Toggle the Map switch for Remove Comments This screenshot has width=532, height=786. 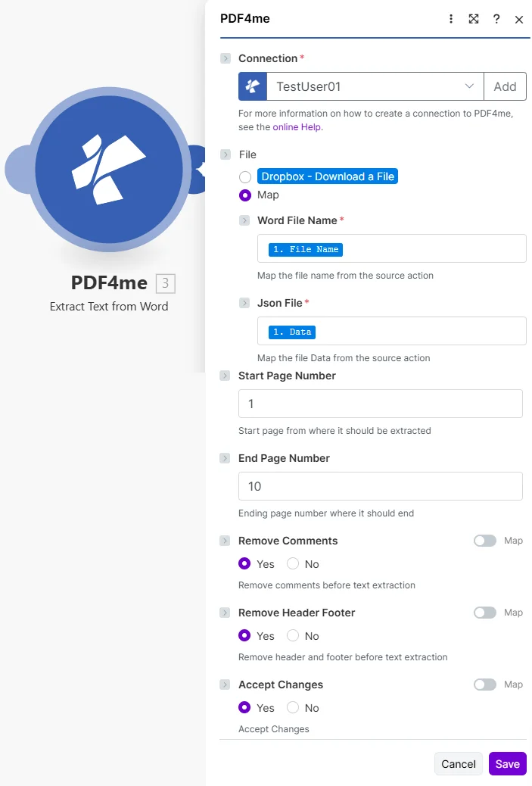485,541
